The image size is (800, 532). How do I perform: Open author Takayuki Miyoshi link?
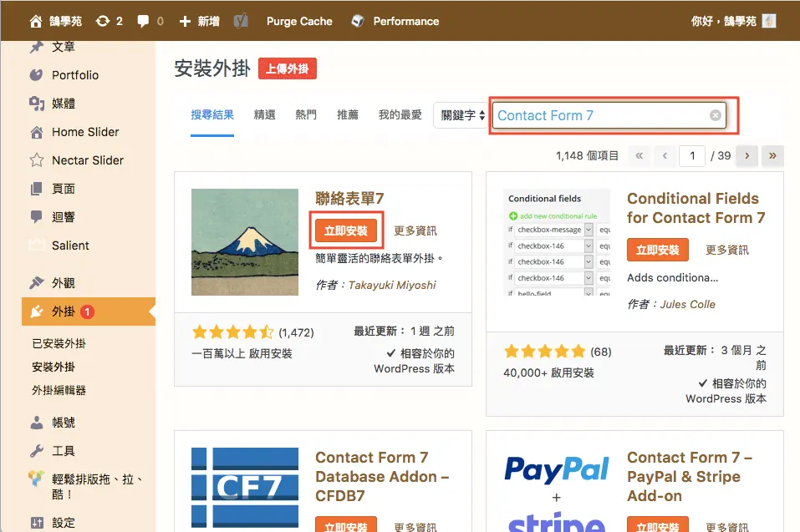tap(392, 285)
